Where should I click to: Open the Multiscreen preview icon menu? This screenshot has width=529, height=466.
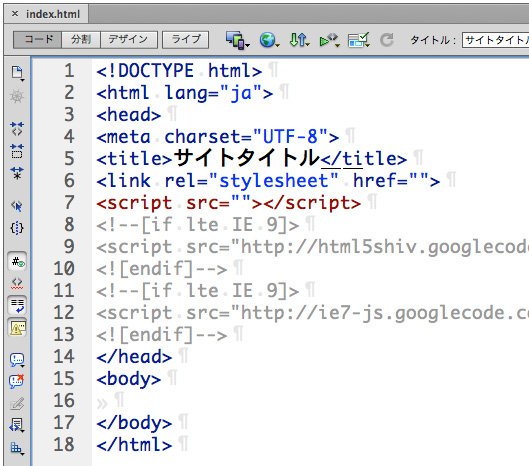pos(238,40)
